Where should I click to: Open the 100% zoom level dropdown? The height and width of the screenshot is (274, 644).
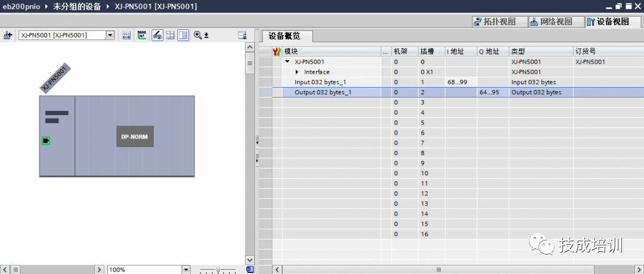click(185, 270)
